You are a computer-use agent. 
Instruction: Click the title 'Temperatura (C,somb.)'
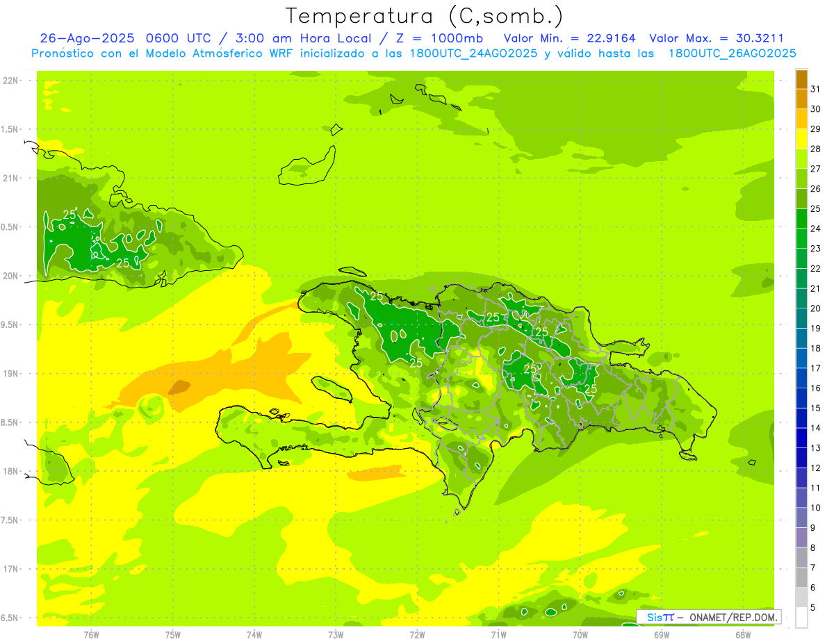425,16
